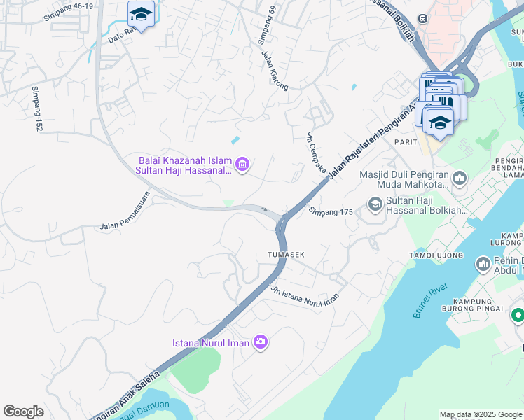Select the Simpang 175 road label

tap(331, 211)
